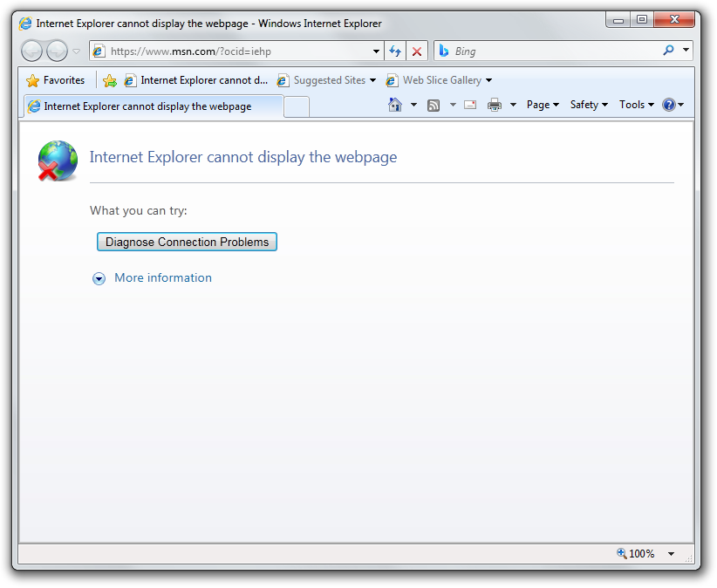Click Internet Explorer title bar icon
This screenshot has width=717, height=588.
[x=25, y=23]
